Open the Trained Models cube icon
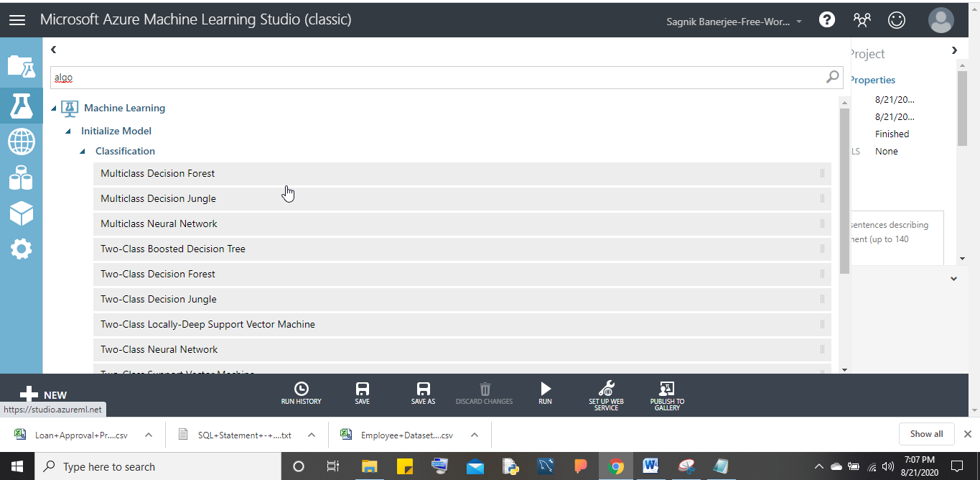Image resolution: width=980 pixels, height=480 pixels. point(21,213)
